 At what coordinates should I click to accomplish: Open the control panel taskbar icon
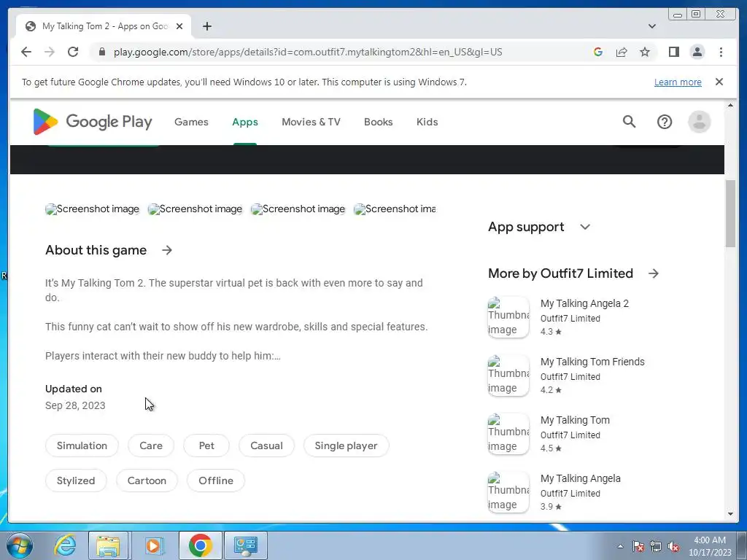pyautogui.click(x=245, y=545)
